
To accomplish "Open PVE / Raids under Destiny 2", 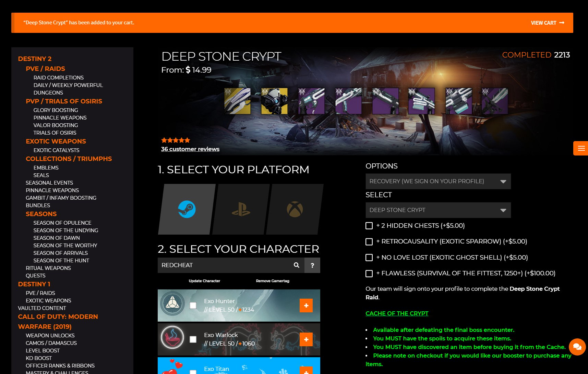I will 45,68.
